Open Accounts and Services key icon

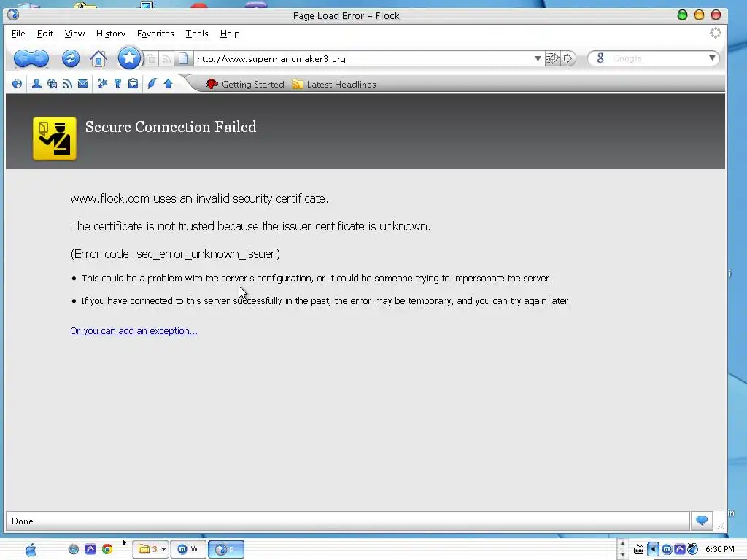[x=117, y=84]
